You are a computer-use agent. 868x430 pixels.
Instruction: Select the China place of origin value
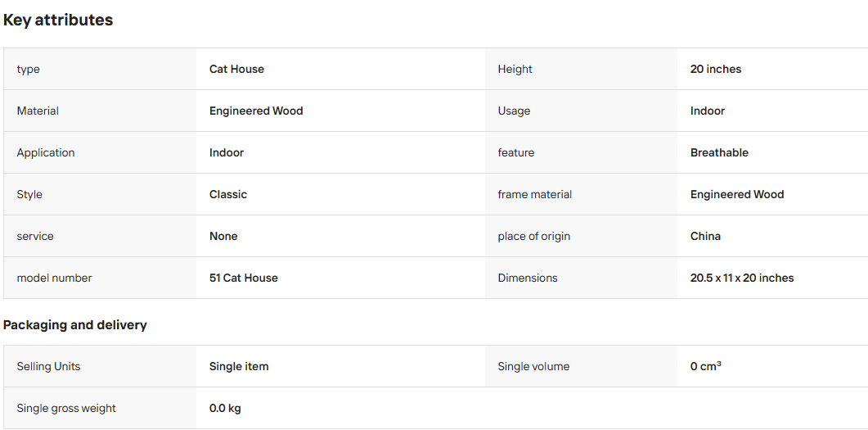click(x=705, y=236)
